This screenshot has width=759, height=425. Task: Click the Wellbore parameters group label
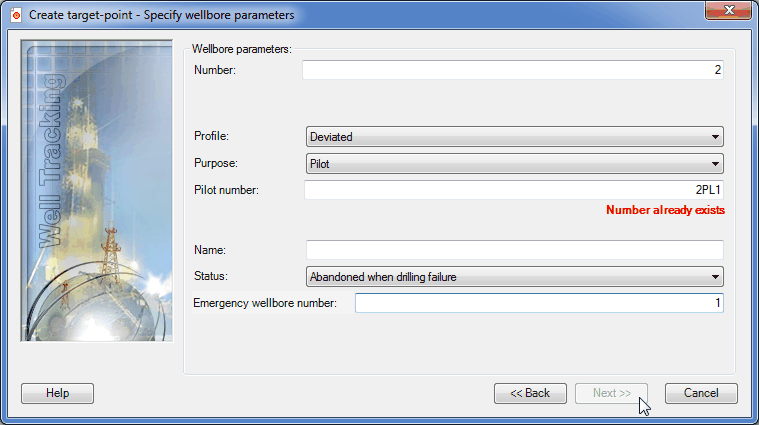pyautogui.click(x=242, y=49)
